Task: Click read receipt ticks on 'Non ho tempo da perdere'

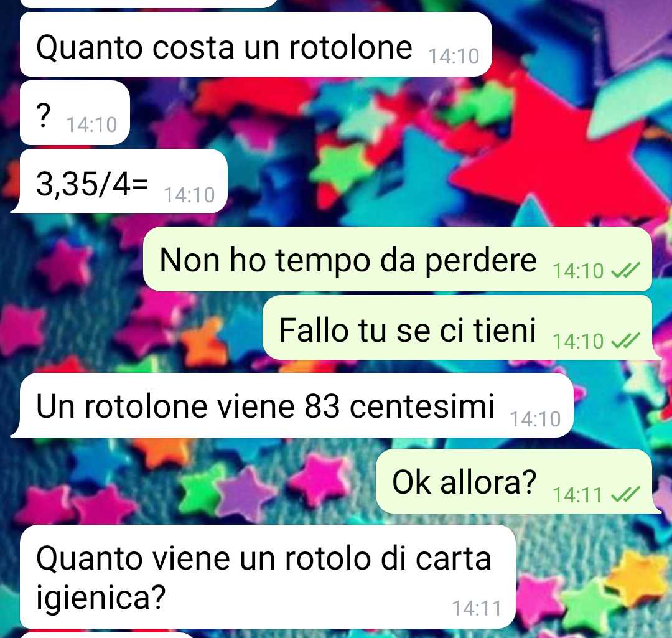Action: click(625, 270)
